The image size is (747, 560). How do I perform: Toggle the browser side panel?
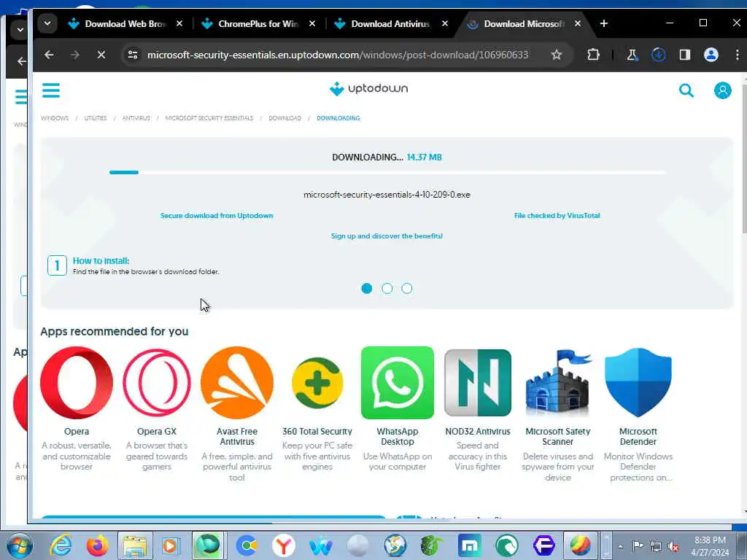(684, 55)
